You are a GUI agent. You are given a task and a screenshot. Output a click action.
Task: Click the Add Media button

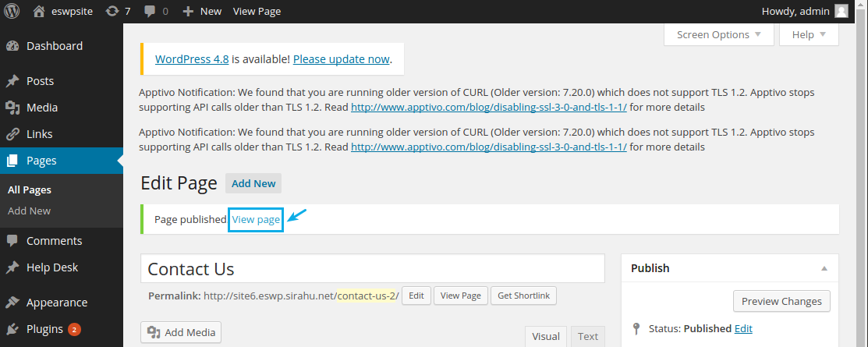[x=181, y=333]
